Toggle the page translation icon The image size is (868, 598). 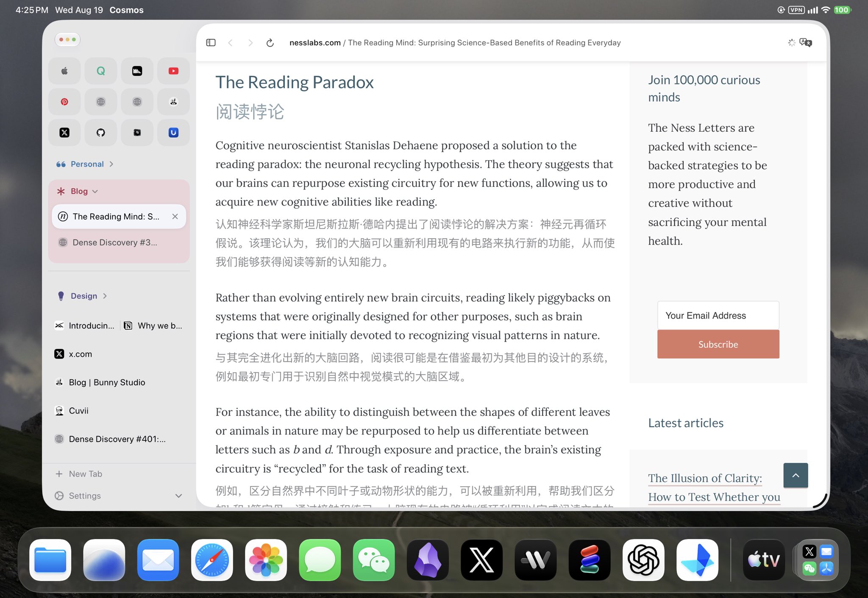805,42
